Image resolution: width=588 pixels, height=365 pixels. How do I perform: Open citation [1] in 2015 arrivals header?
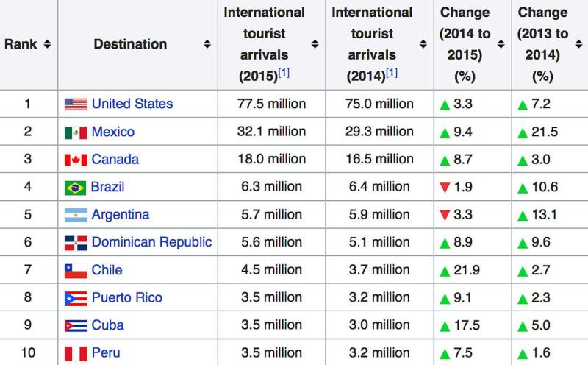(x=284, y=72)
